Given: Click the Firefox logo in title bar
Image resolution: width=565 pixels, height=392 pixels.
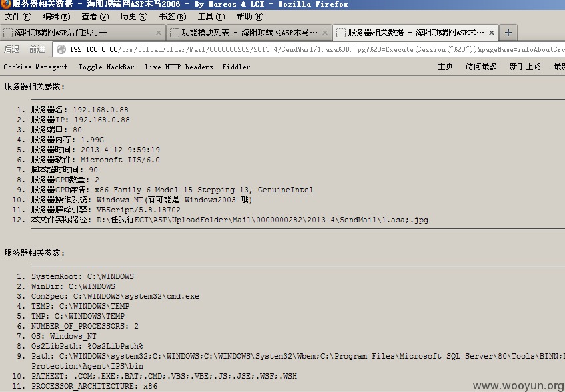Looking at the screenshot, I should 5,4.
